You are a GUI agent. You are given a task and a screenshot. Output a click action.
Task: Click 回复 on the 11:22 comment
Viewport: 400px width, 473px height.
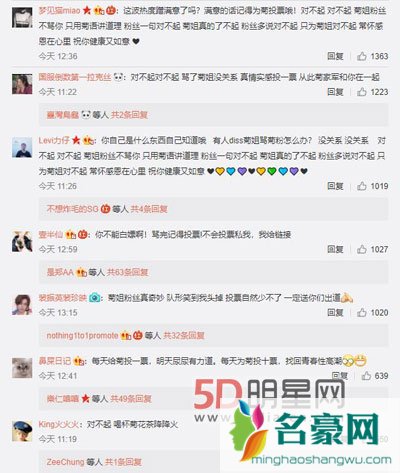335,92
